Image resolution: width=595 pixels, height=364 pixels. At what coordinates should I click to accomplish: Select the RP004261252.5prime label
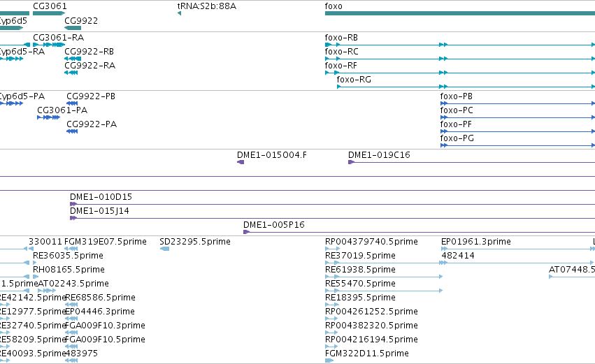point(371,312)
